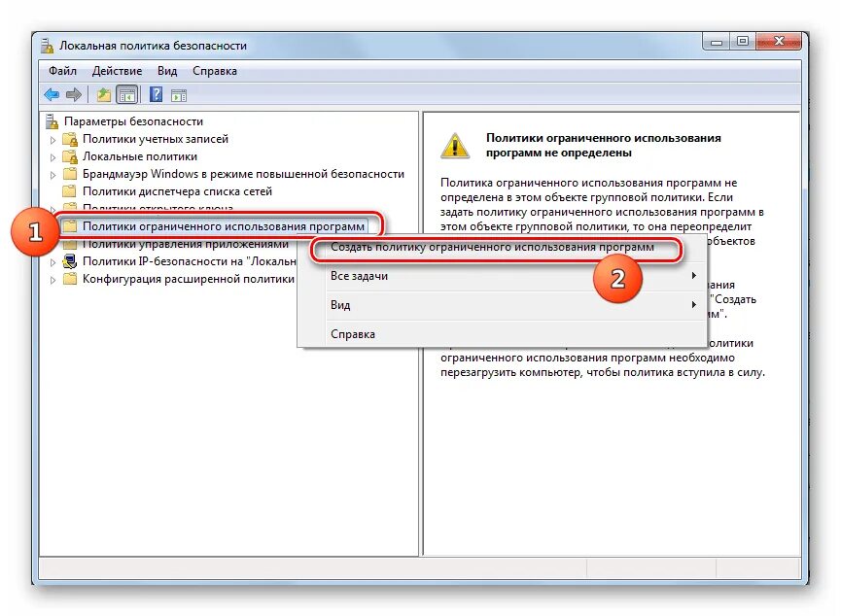The width and height of the screenshot is (841, 616).
Task: Click the Параметры безопасности root icon
Action: coord(53,121)
